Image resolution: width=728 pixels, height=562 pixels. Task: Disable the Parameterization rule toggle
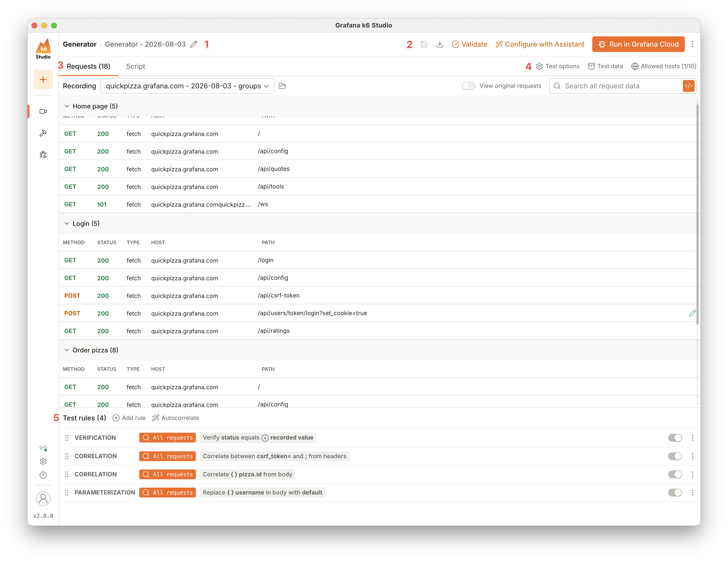coord(675,492)
